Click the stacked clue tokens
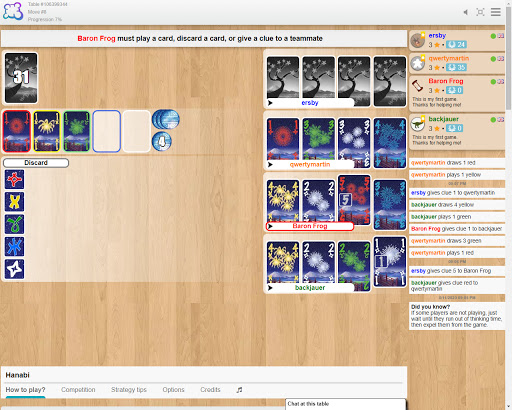Viewport: 512px width, 410px height. [x=166, y=119]
